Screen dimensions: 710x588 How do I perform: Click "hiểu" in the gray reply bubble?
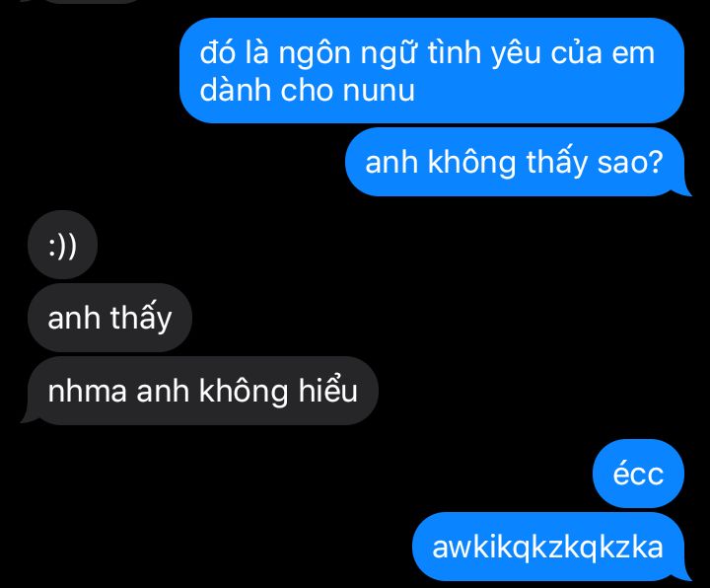[x=327, y=391]
